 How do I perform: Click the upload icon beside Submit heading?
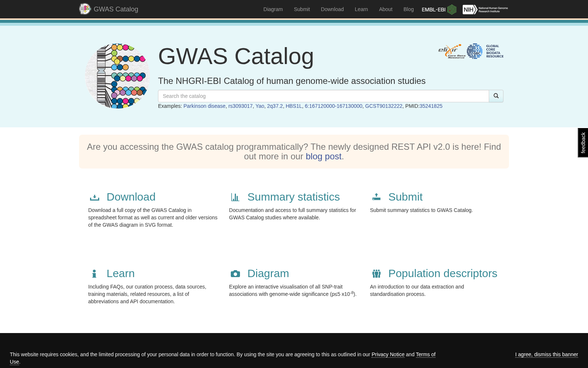(x=376, y=197)
